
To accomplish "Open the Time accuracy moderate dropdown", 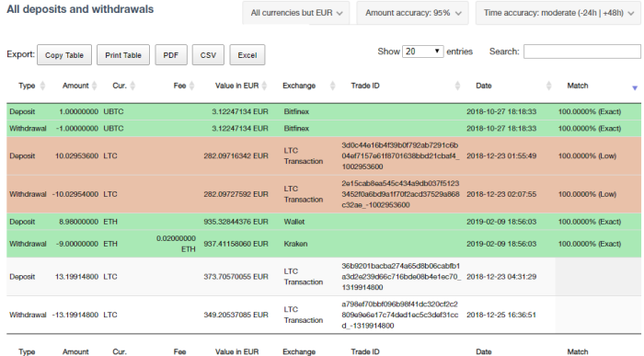I will coord(558,13).
